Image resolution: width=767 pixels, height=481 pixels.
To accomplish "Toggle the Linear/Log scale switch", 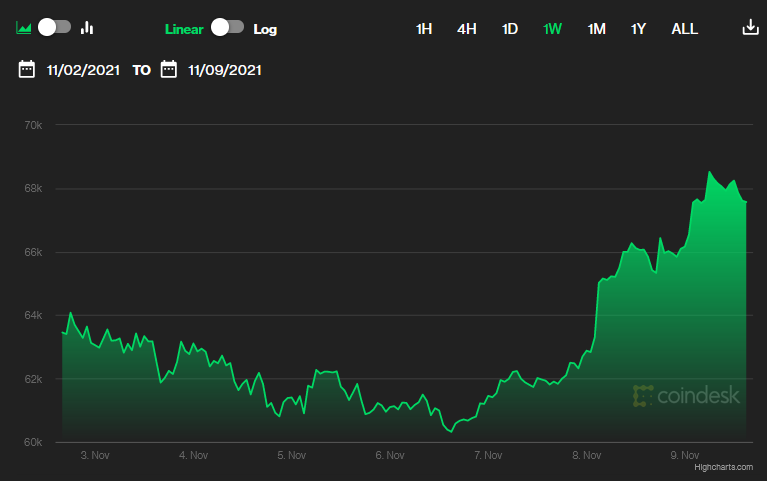I will coord(227,27).
